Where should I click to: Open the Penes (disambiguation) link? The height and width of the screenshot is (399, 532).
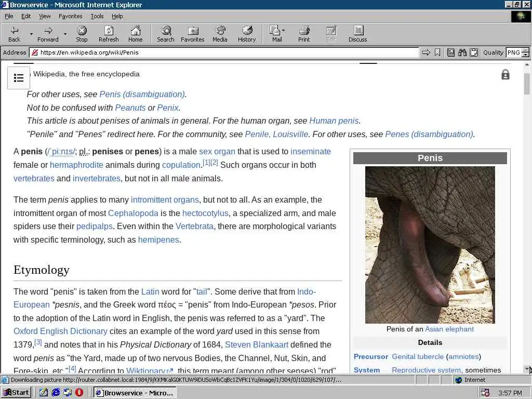click(429, 135)
